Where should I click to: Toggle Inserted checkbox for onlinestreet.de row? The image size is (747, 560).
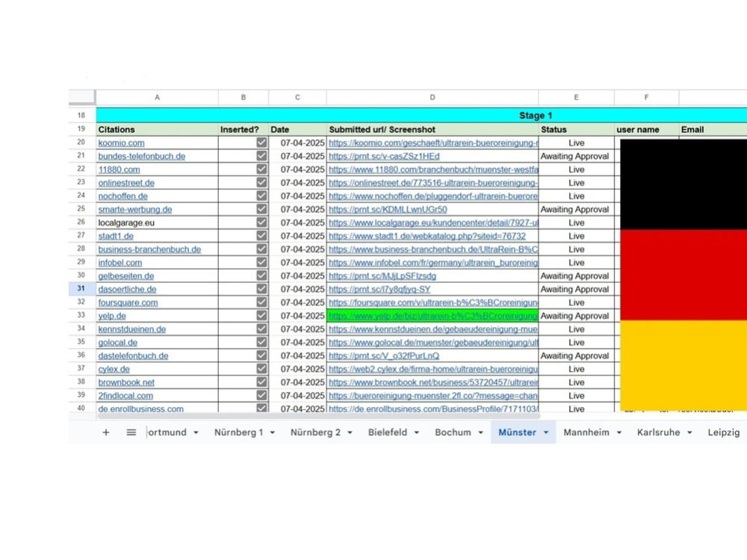point(261,182)
